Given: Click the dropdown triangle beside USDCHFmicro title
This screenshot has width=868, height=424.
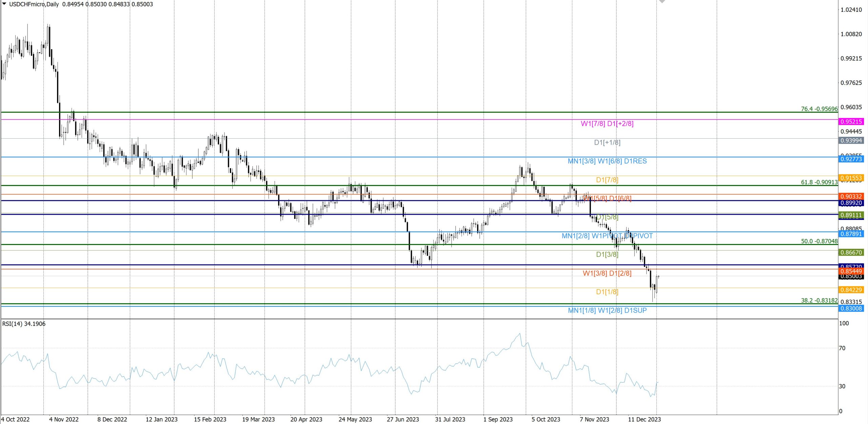Looking at the screenshot, I should [4, 4].
